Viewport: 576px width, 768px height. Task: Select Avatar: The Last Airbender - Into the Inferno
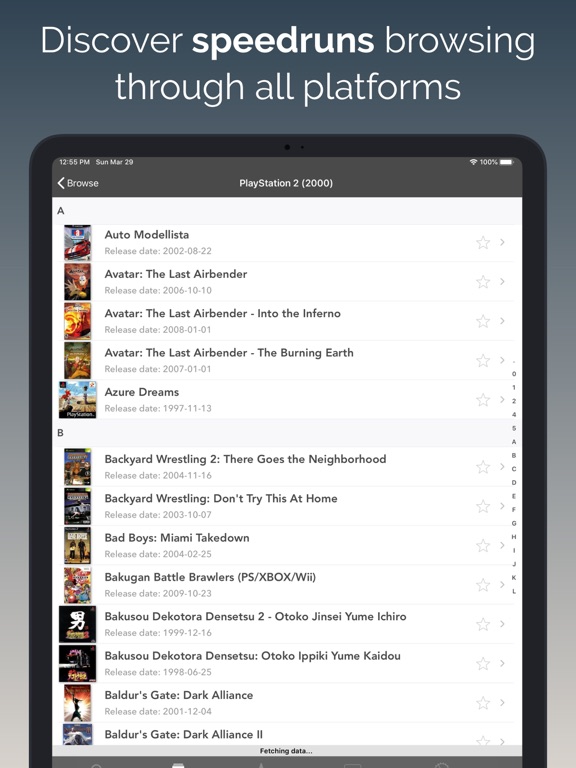click(x=222, y=313)
